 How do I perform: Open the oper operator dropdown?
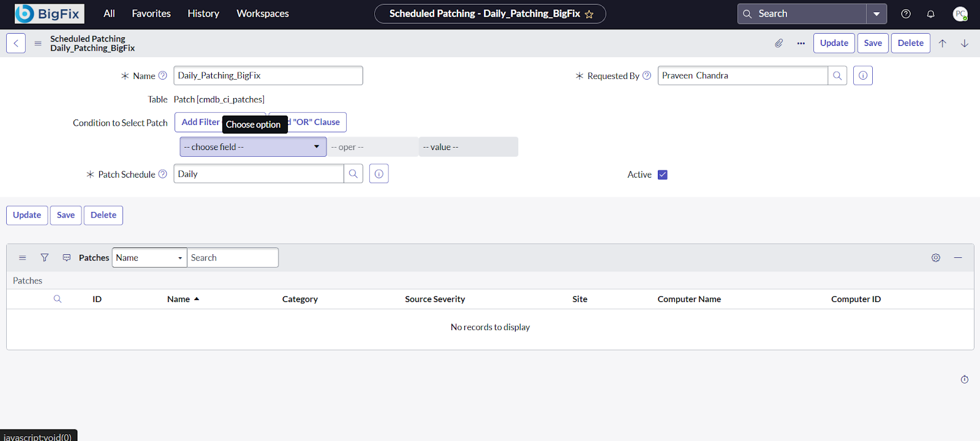(372, 147)
